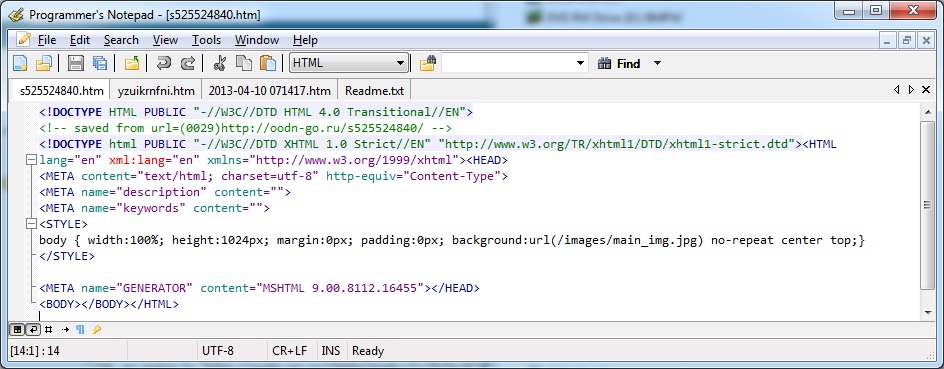
Task: Open the HTML scheme dropdown
Action: [349, 63]
